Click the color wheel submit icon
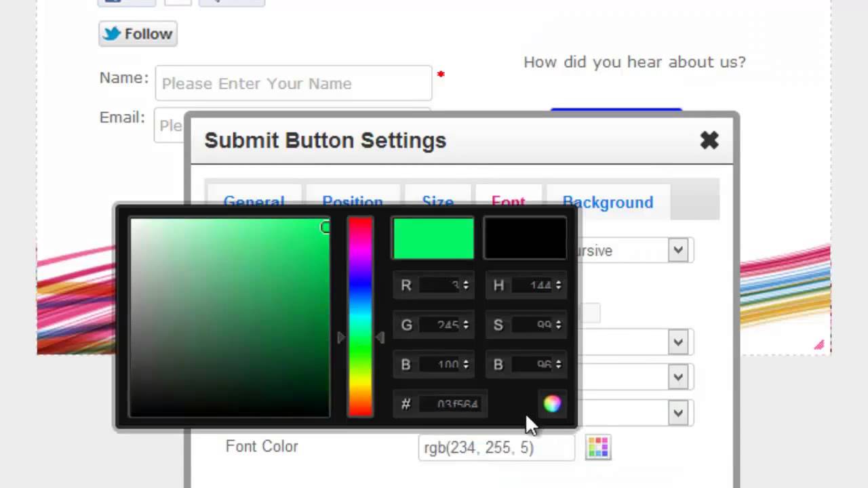Viewport: 868px width, 488px height. [x=552, y=404]
